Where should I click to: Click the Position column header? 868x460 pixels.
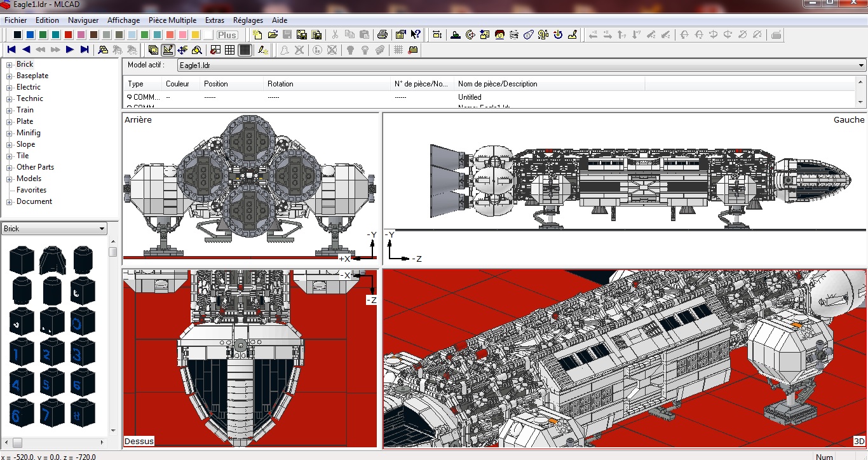click(216, 84)
